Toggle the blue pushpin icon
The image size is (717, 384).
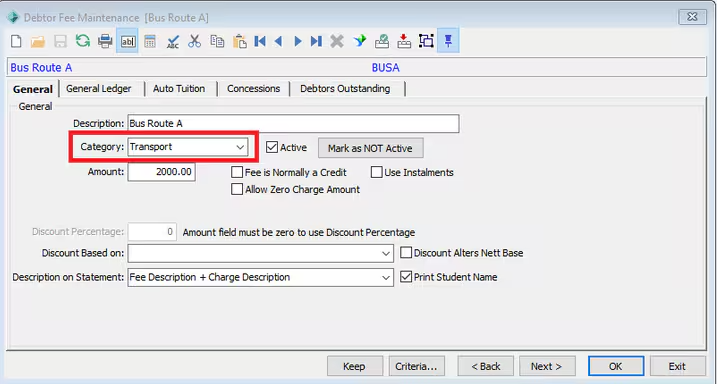click(x=448, y=41)
